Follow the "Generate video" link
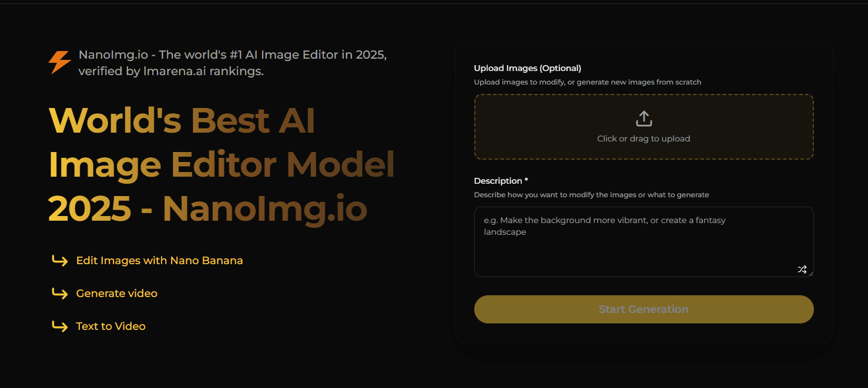Screen dimensions: 868x388 116,293
